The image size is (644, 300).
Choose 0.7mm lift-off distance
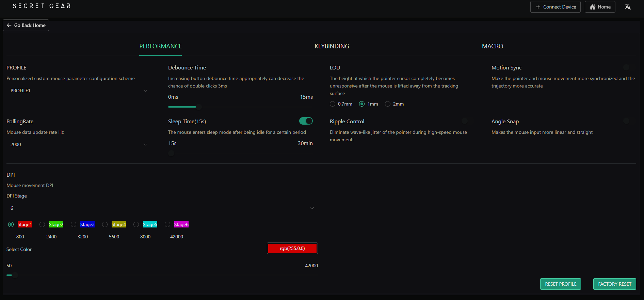(x=333, y=104)
